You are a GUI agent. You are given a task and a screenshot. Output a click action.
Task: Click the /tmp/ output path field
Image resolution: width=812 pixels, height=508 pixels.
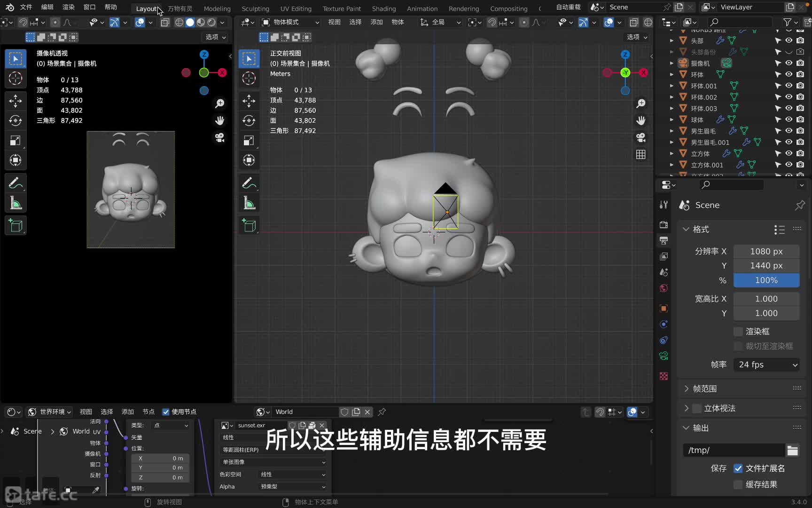click(x=734, y=451)
